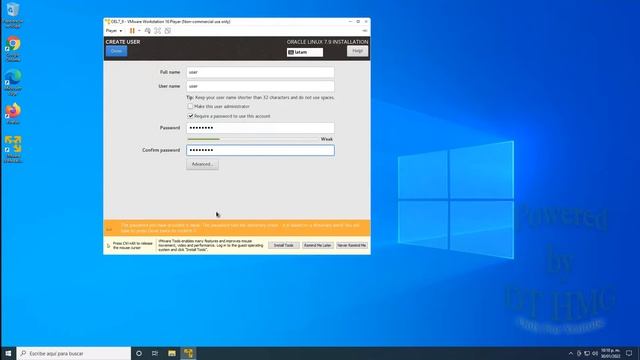Open File Explorer from the taskbar

[x=172, y=353]
